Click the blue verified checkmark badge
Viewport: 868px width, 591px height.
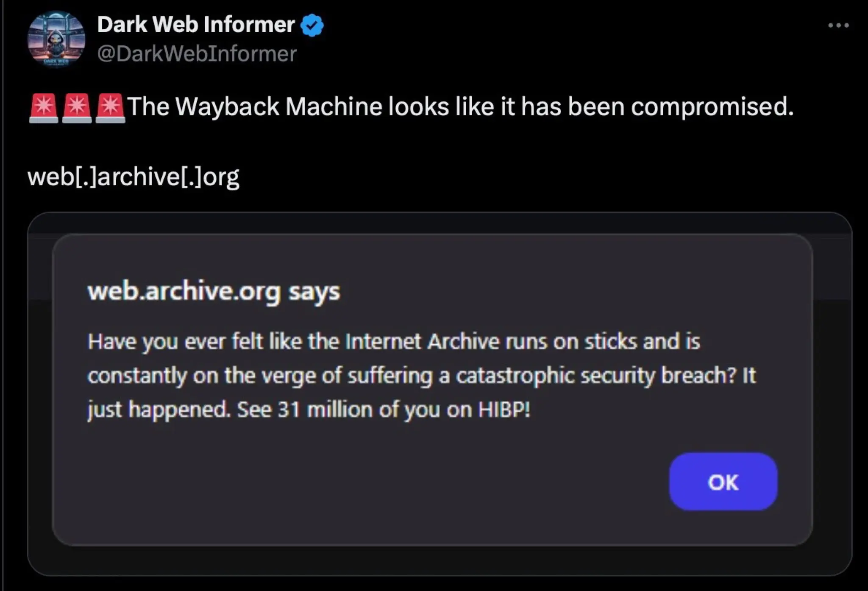[x=312, y=25]
